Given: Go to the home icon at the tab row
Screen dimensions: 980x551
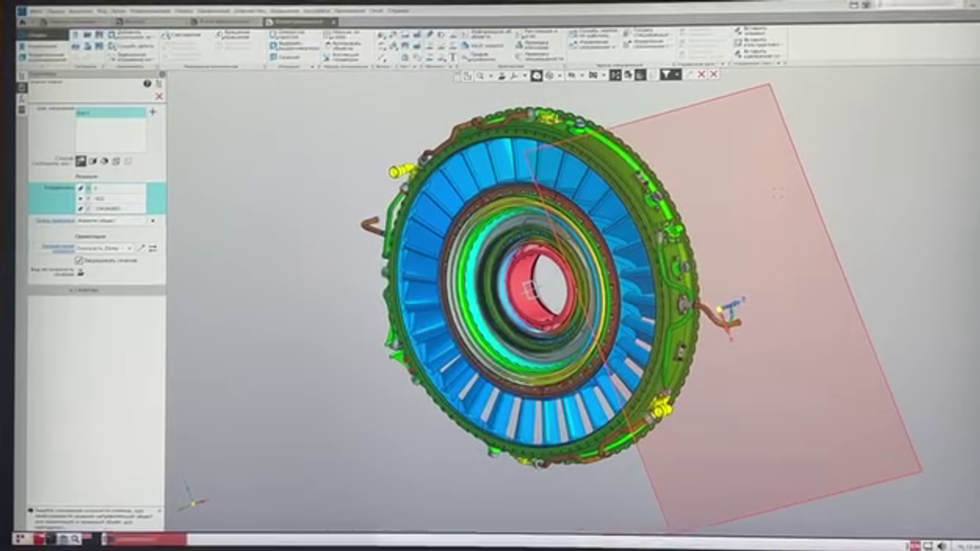Looking at the screenshot, I should (23, 22).
